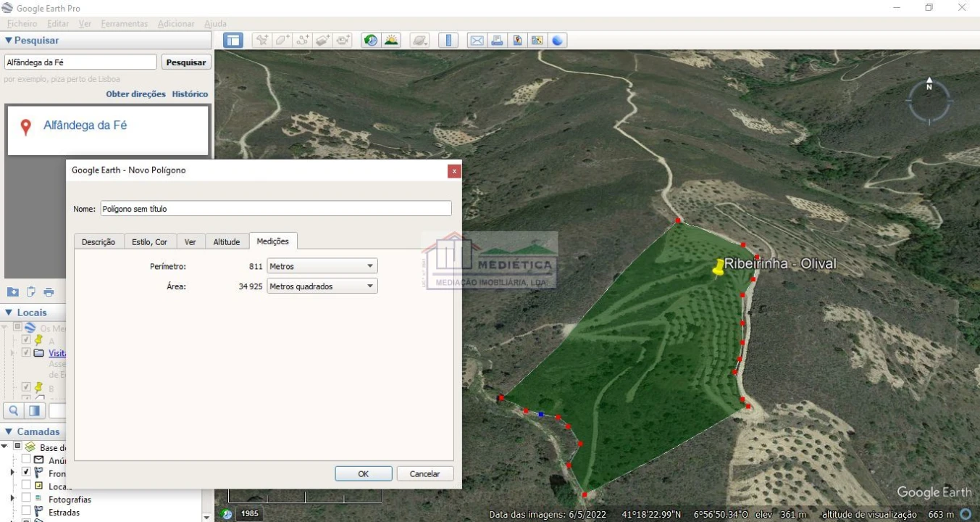Enable the Fotografias layer checkbox
980x522 pixels.
tap(26, 499)
